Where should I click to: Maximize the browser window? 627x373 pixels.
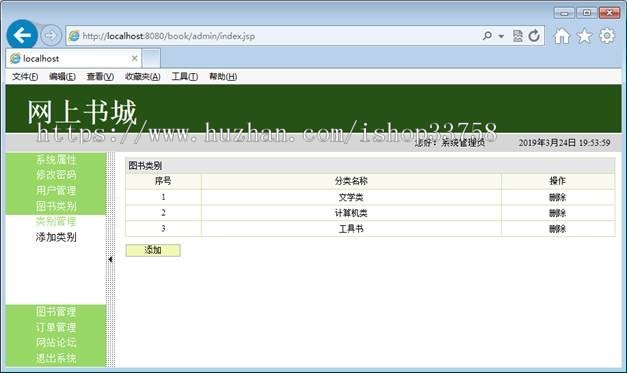click(587, 13)
